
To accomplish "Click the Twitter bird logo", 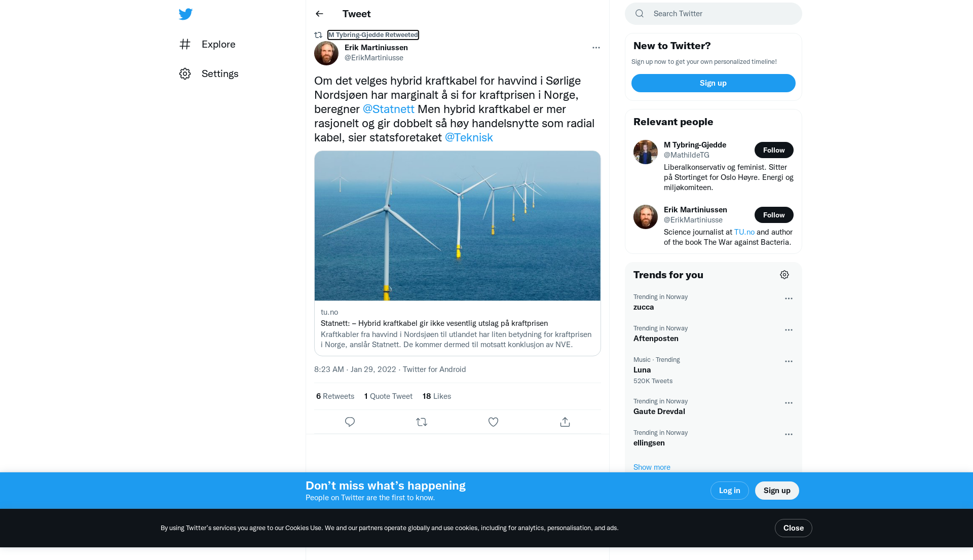I will [x=185, y=14].
